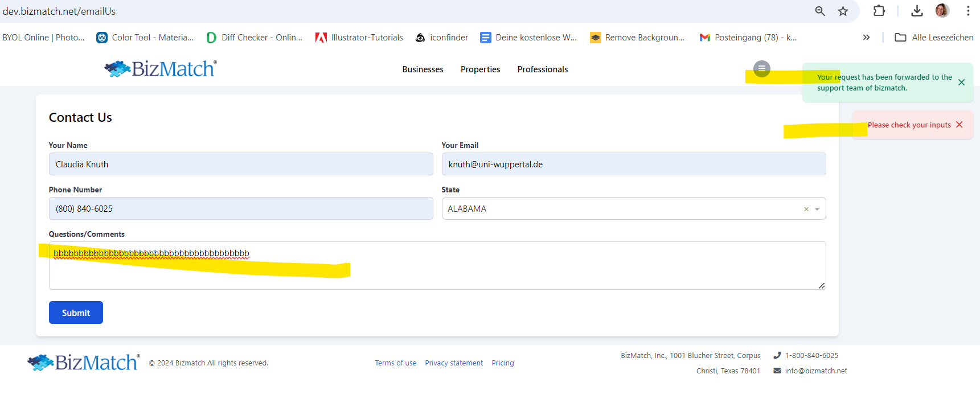Navigate to Professionals section
Screen dimensions: 980x403
[x=542, y=69]
